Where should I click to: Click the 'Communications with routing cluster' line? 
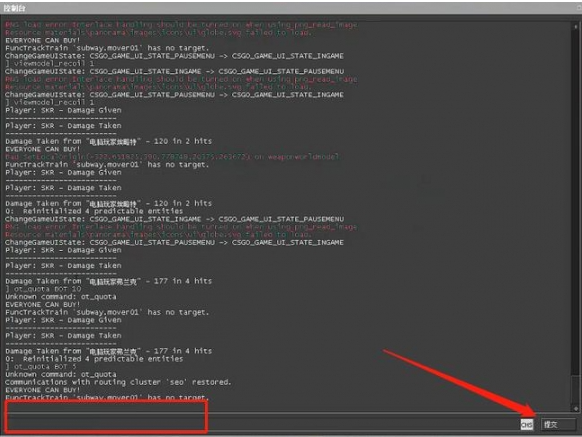(118, 382)
